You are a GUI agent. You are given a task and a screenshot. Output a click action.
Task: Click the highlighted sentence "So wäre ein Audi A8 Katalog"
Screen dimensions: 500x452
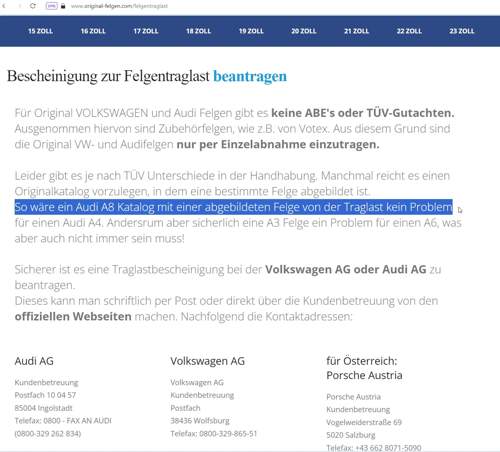[x=234, y=207]
